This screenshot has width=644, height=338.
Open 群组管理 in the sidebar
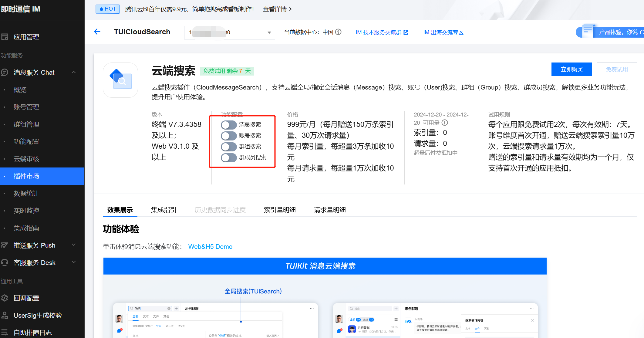pos(42,124)
